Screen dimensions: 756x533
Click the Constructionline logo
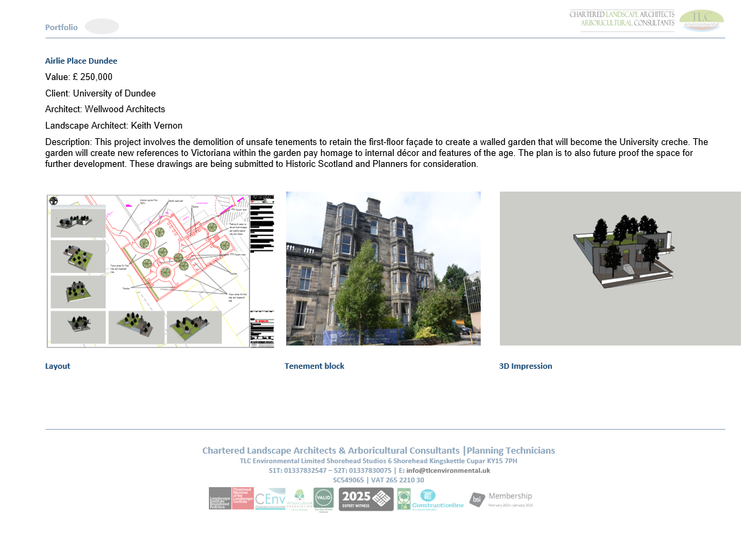click(438, 499)
